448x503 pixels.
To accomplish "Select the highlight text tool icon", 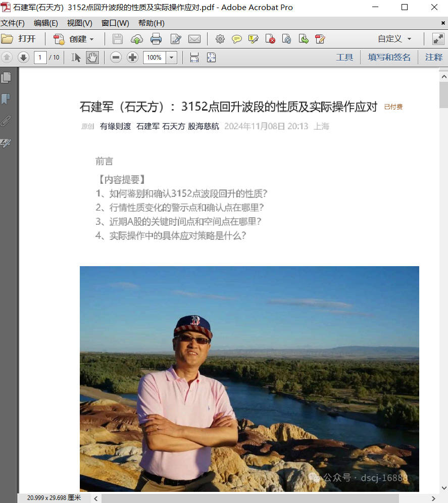I will (x=253, y=39).
